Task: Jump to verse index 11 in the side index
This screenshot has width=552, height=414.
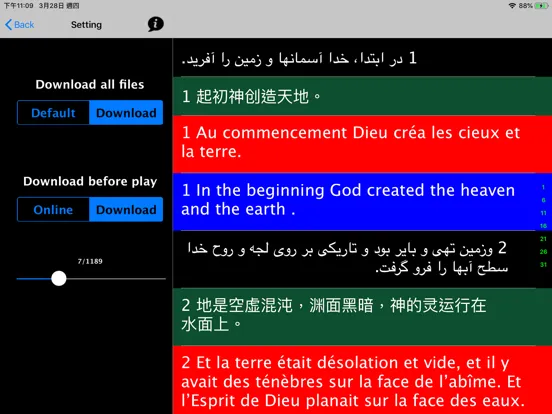Action: [543, 213]
